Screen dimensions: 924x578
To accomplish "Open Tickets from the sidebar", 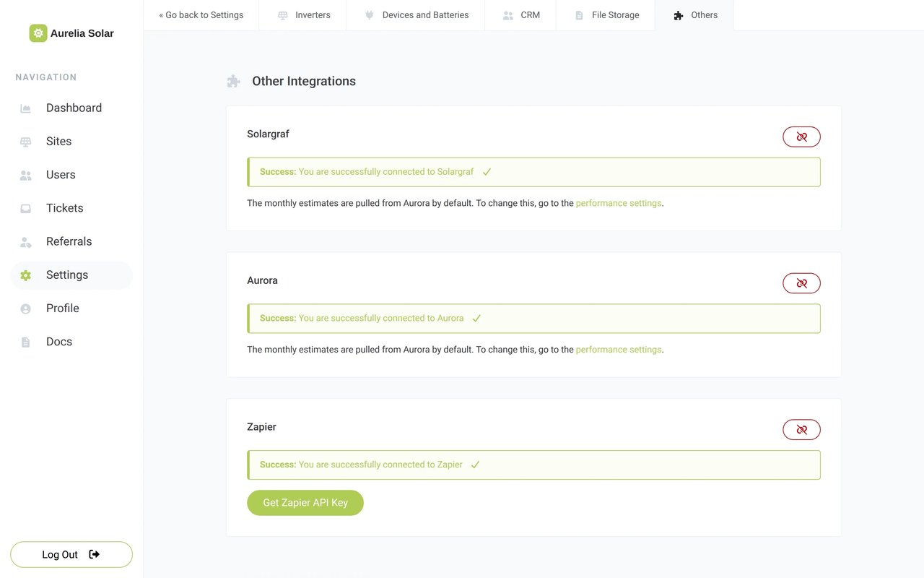I will 71,208.
